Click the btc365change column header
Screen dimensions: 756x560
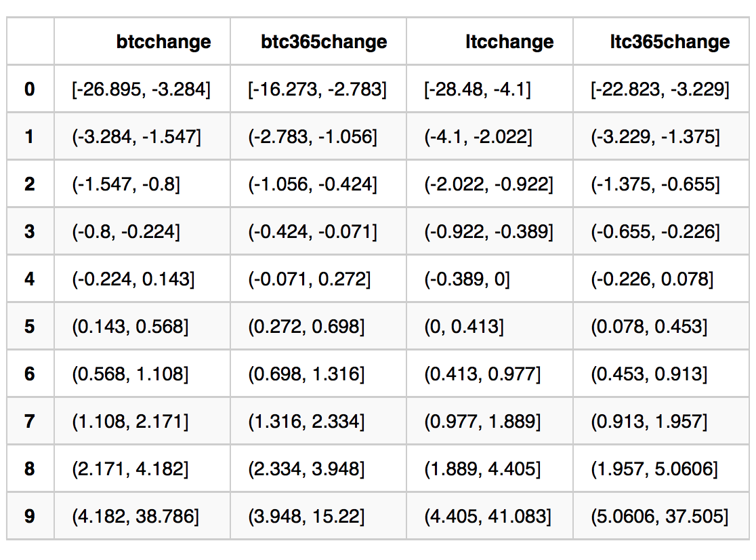[x=324, y=41]
